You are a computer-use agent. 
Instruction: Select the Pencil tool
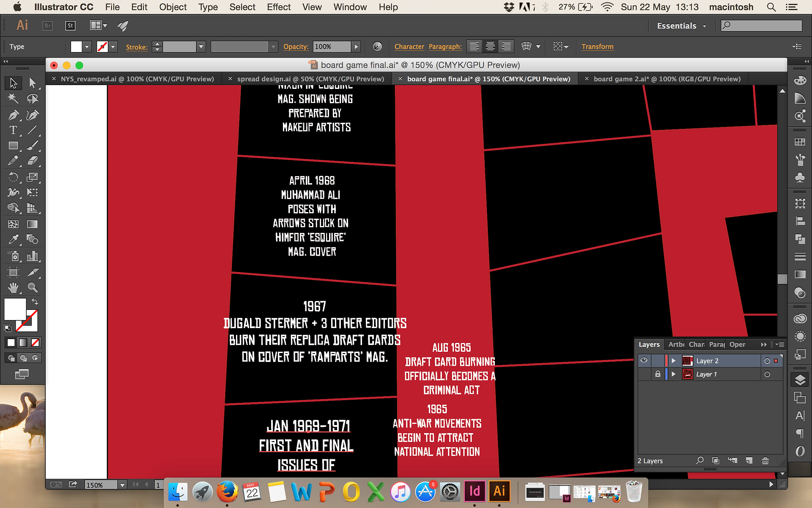point(14,161)
